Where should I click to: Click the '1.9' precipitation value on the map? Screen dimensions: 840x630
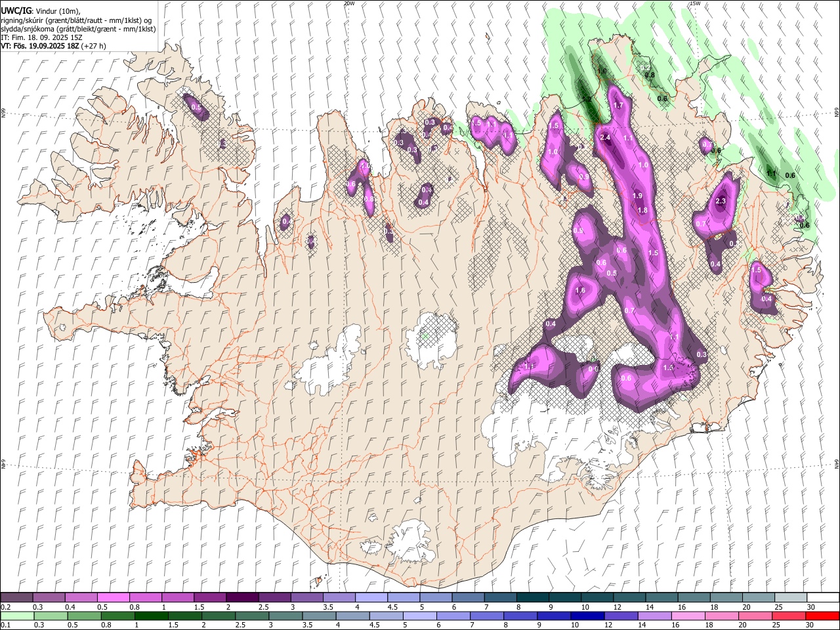pyautogui.click(x=637, y=196)
